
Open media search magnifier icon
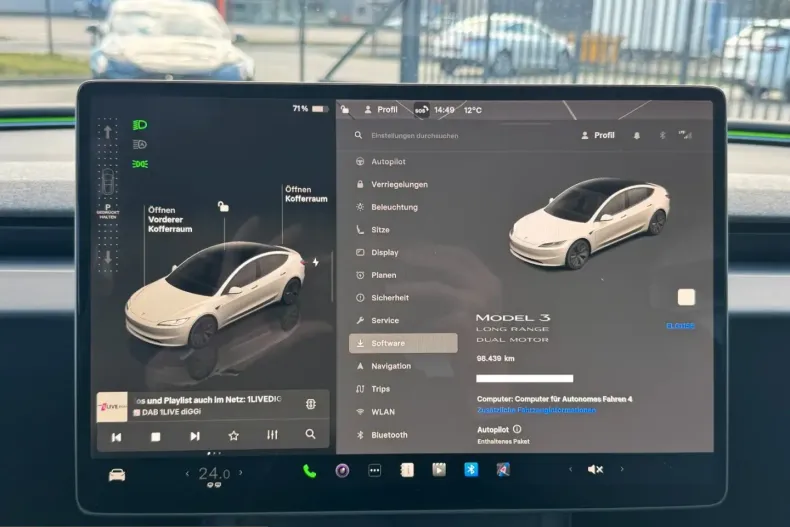point(310,434)
